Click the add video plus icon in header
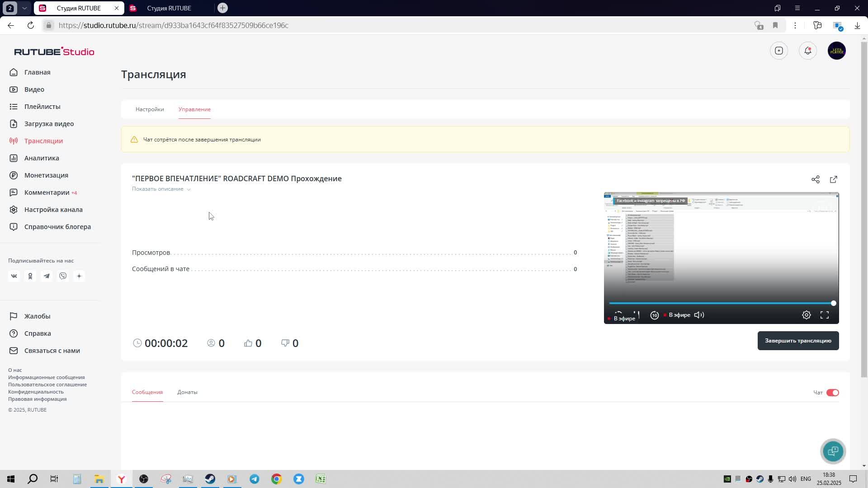Screen dimensions: 868x488 coord(779,51)
